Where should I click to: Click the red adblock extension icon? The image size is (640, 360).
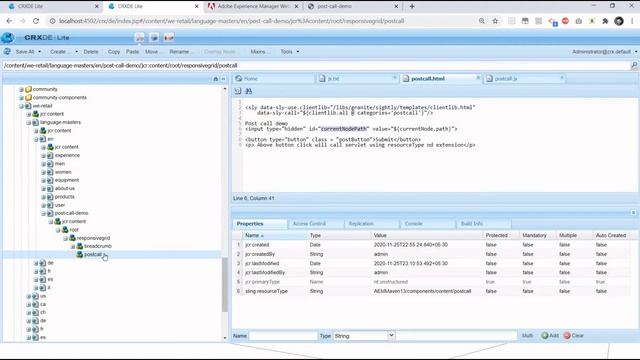pyautogui.click(x=565, y=21)
